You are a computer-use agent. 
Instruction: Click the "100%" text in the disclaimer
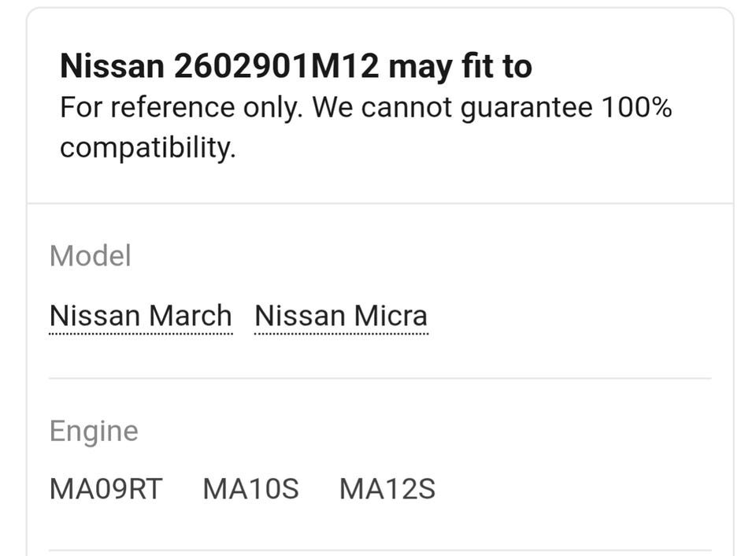pyautogui.click(x=636, y=108)
